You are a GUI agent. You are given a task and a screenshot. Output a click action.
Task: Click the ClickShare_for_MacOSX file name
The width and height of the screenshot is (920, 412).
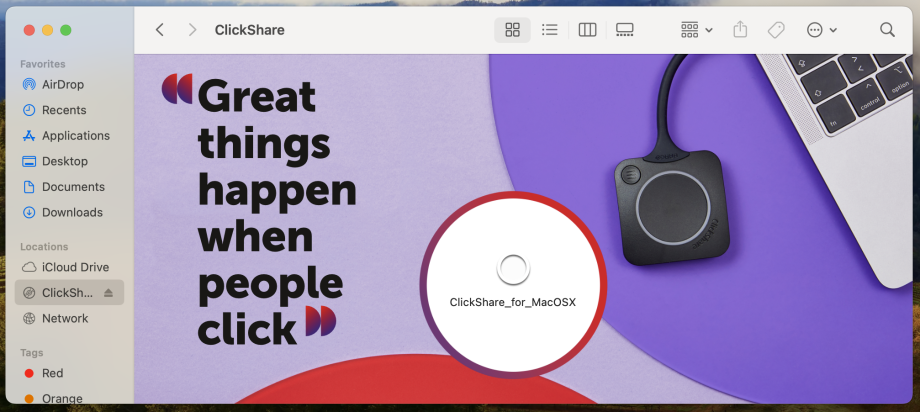click(x=513, y=303)
